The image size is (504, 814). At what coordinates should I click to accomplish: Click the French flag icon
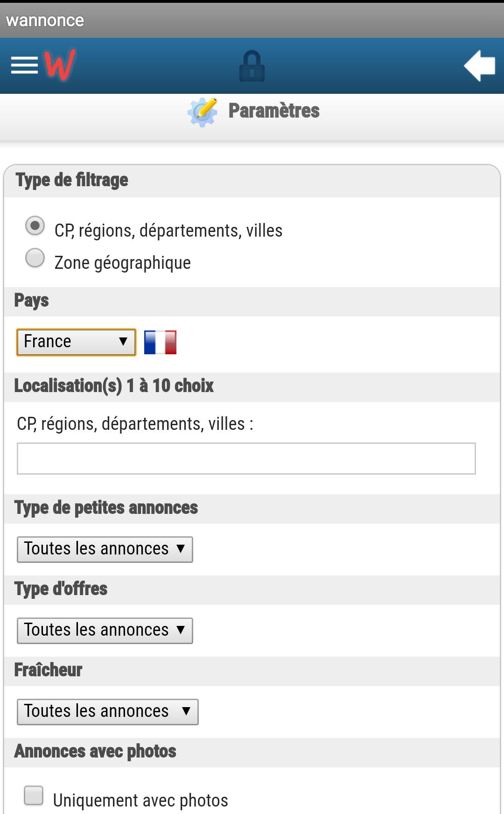(160, 343)
